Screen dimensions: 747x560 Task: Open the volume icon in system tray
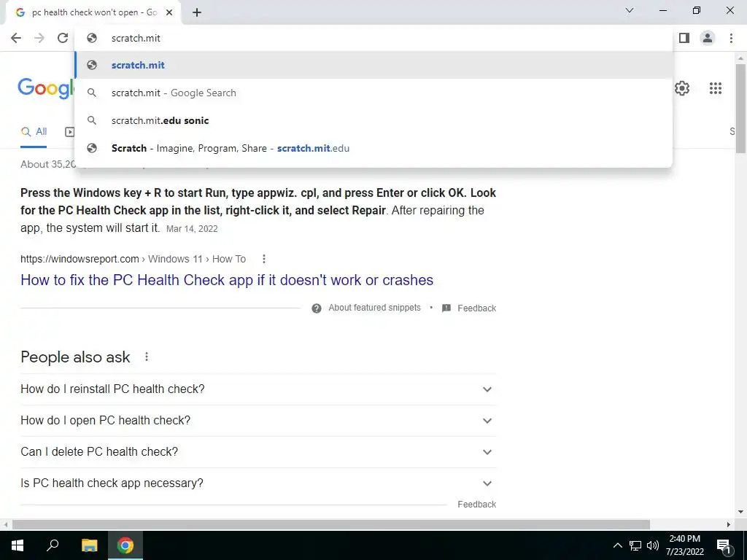(653, 545)
